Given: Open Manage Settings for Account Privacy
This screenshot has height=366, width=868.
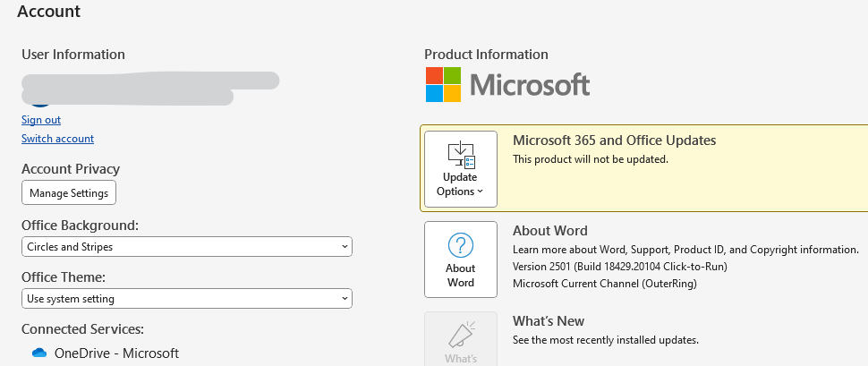Looking at the screenshot, I should [x=69, y=192].
